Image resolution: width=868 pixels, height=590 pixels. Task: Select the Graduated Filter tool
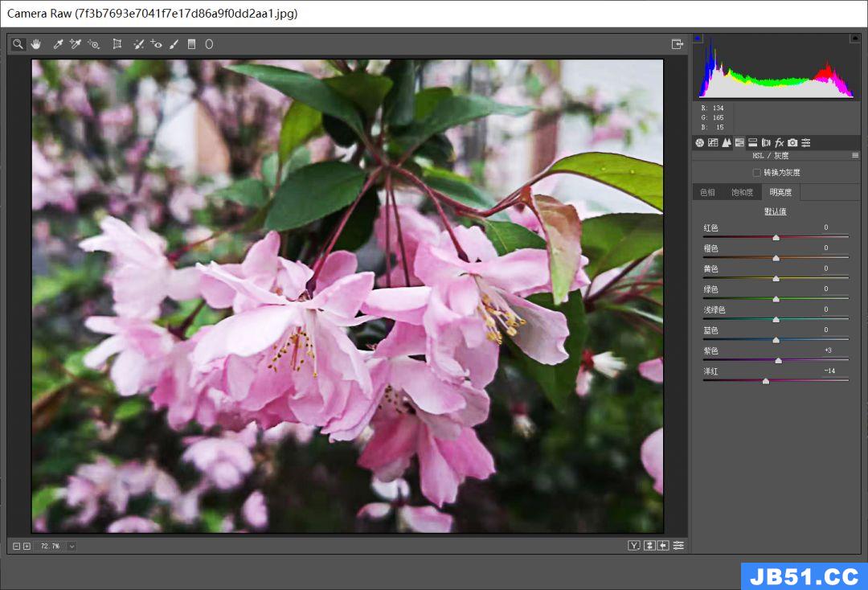pos(191,44)
